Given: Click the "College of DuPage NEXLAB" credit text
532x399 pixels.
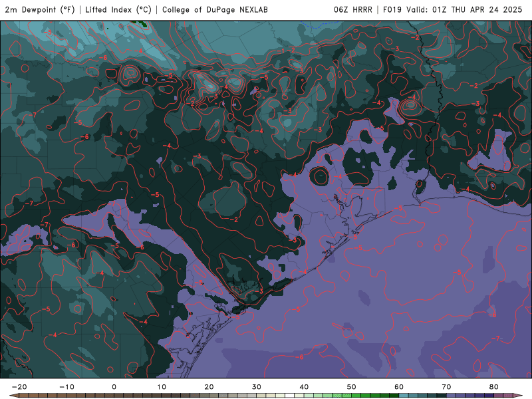Looking at the screenshot, I should [215, 10].
